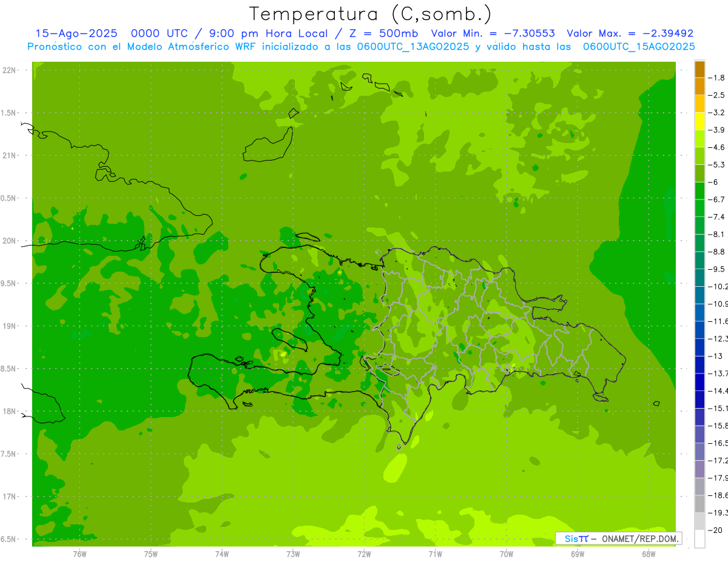Screen dimensions: 728x562
Task: Click the "-5.3" colorbar value
Action: coord(717,165)
